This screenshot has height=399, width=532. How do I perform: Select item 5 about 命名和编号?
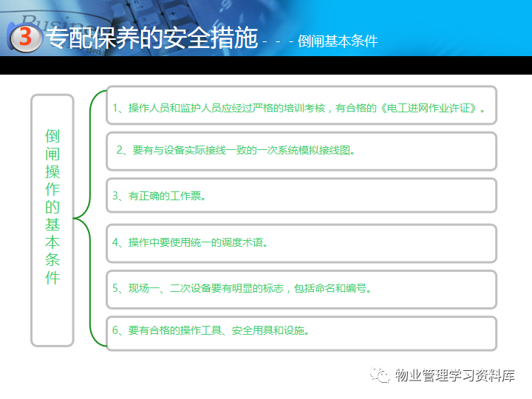coord(301,290)
